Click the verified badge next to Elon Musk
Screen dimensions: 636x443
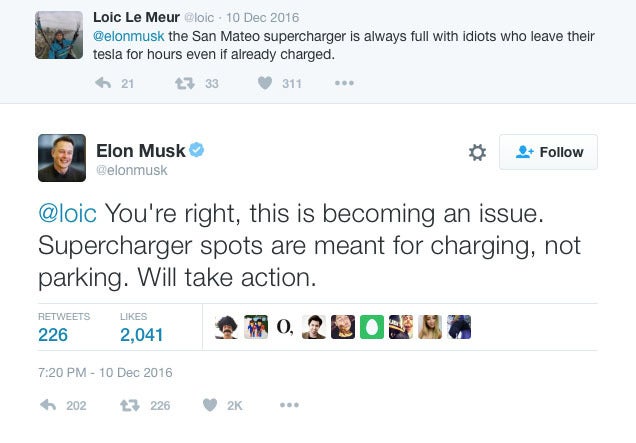(197, 150)
